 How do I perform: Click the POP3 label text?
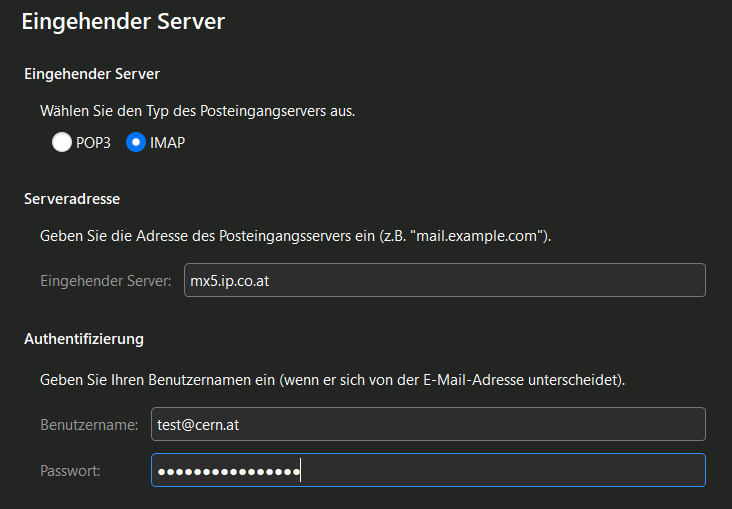93,143
